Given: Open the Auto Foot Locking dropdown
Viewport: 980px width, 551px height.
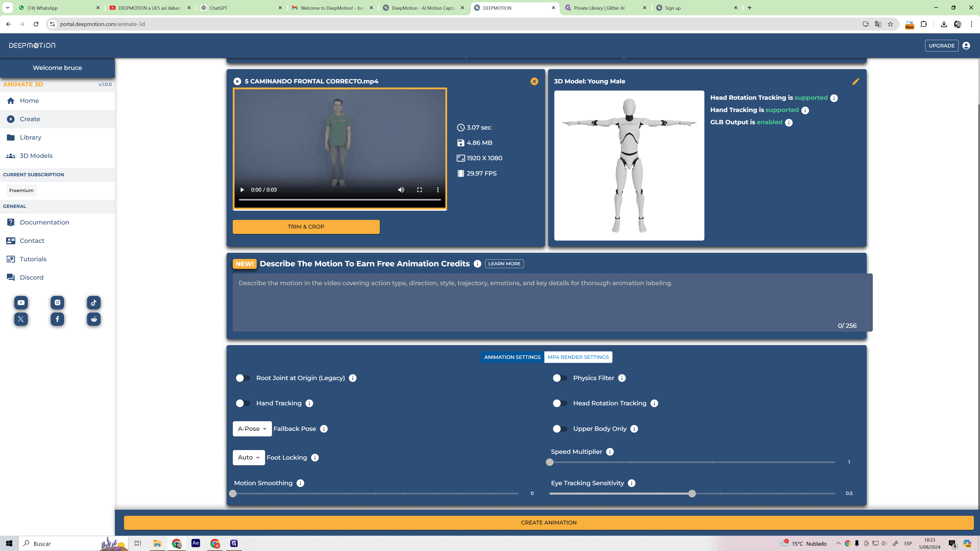Looking at the screenshot, I should (x=249, y=457).
